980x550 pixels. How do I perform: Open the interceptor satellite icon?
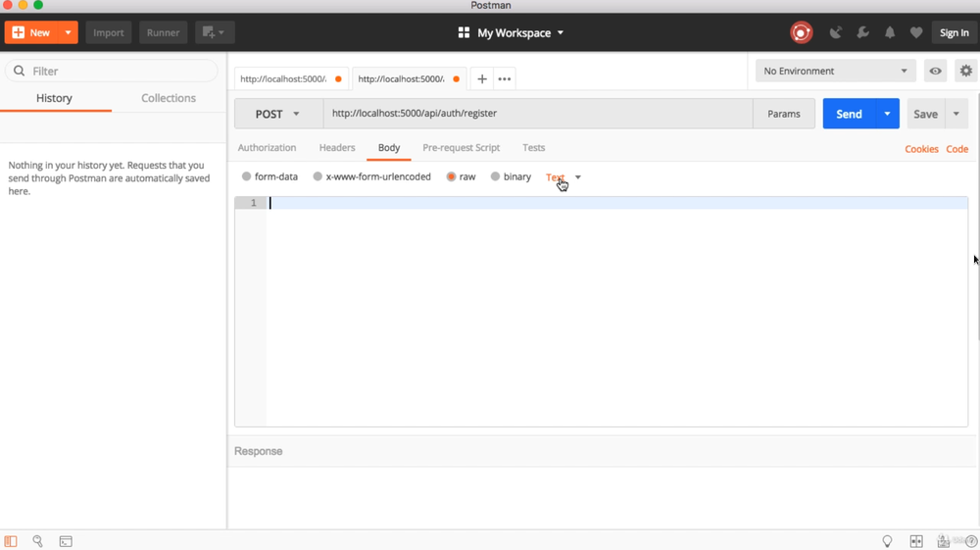[836, 32]
